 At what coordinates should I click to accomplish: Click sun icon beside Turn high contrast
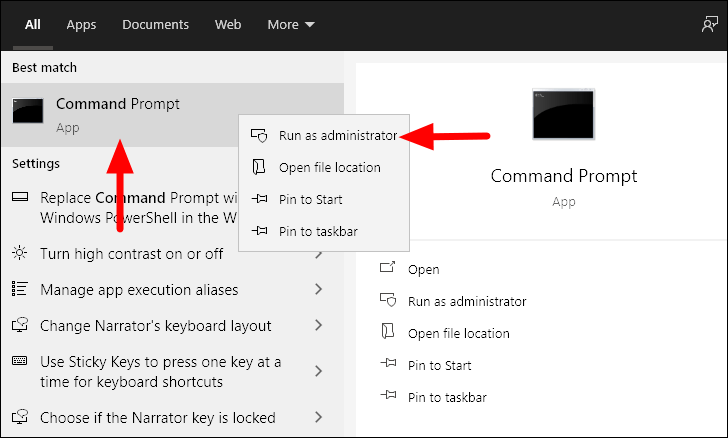click(x=20, y=253)
